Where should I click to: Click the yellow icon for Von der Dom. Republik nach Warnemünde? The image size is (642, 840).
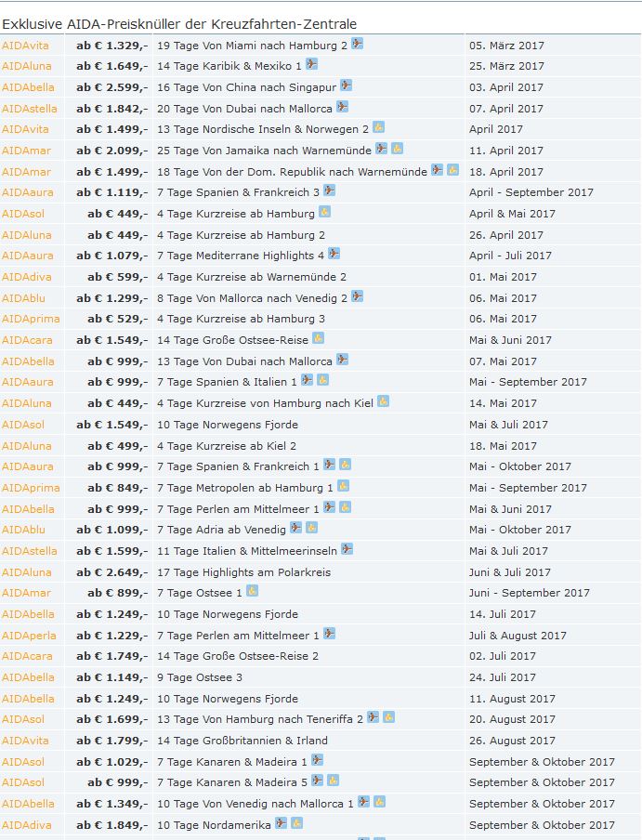pos(453,169)
